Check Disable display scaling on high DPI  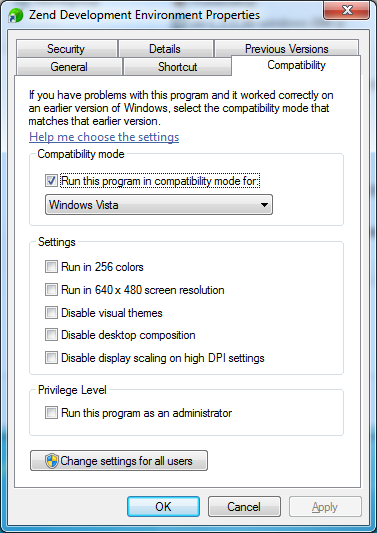pyautogui.click(x=51, y=358)
